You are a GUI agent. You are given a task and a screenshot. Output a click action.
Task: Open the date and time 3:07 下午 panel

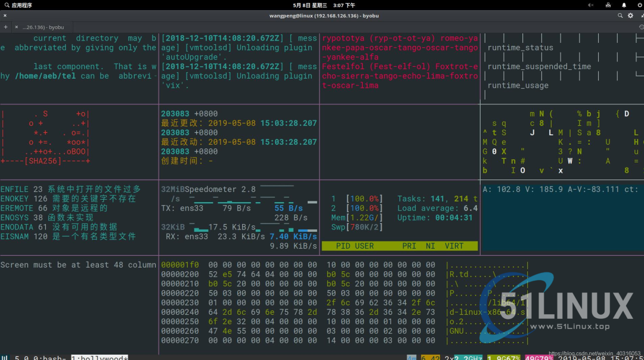pyautogui.click(x=324, y=5)
